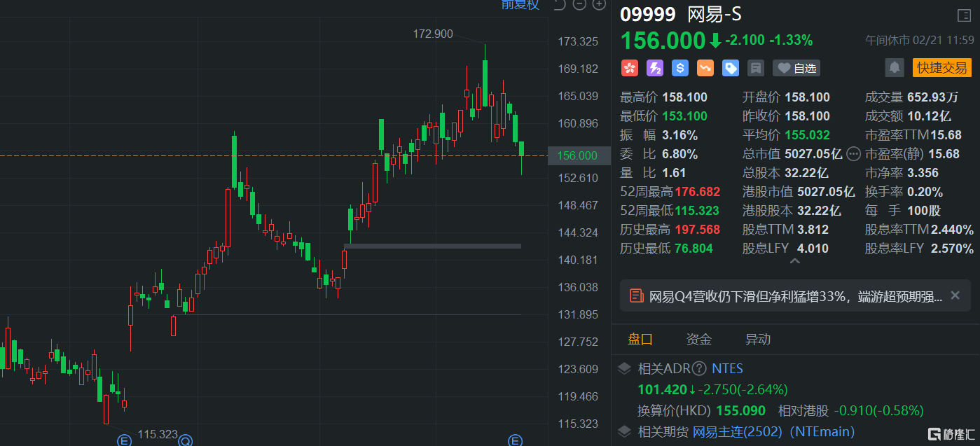
Task: Click the 最低价 value 153.100
Action: [x=684, y=116]
